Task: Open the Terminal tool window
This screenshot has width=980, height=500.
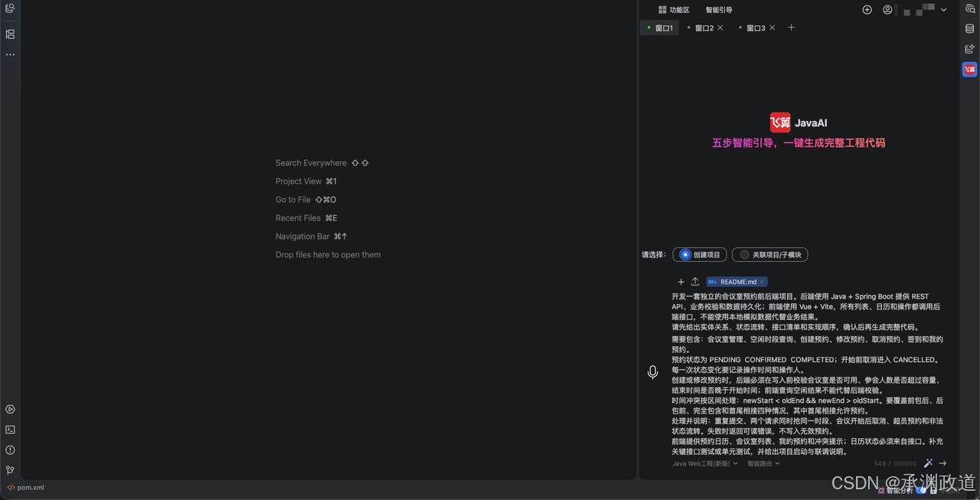Action: [10, 430]
